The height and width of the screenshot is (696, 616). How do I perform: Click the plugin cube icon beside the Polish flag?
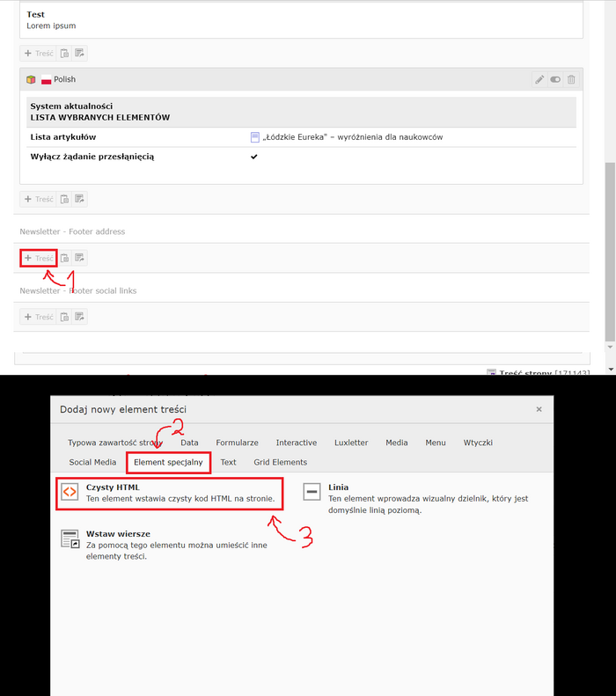[31, 79]
